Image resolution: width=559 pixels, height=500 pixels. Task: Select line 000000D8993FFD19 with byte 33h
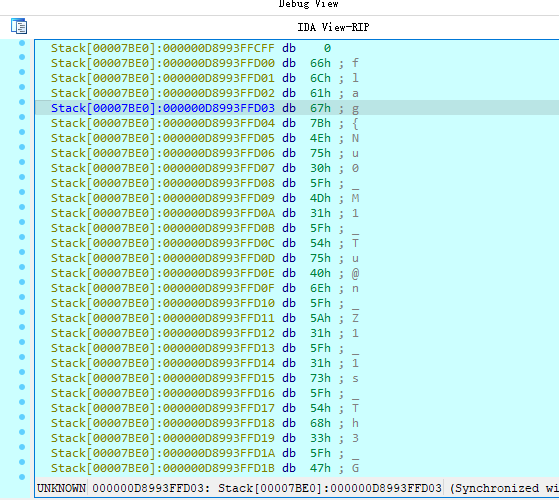pyautogui.click(x=205, y=438)
